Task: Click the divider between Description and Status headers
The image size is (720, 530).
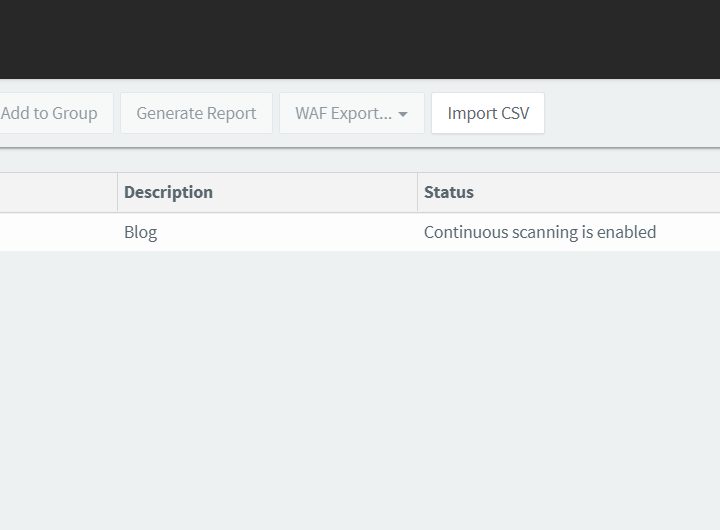Action: (417, 192)
